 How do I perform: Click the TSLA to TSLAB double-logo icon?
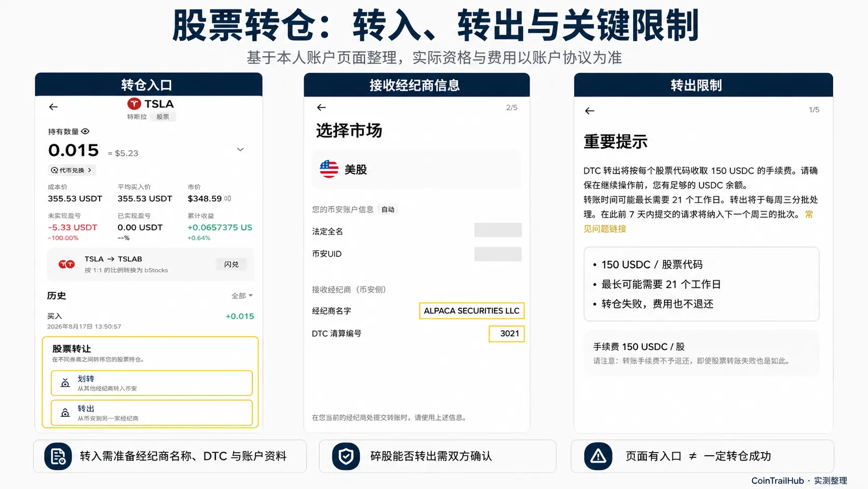click(66, 265)
